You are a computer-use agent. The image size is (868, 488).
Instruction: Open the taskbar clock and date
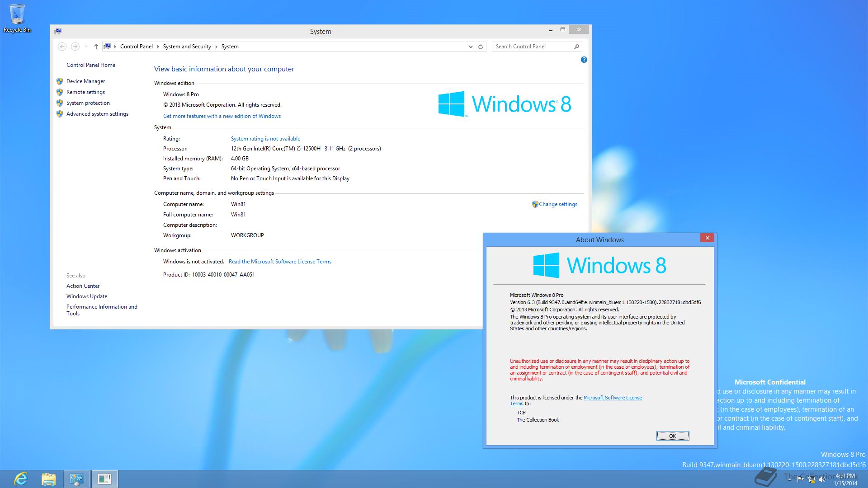845,479
